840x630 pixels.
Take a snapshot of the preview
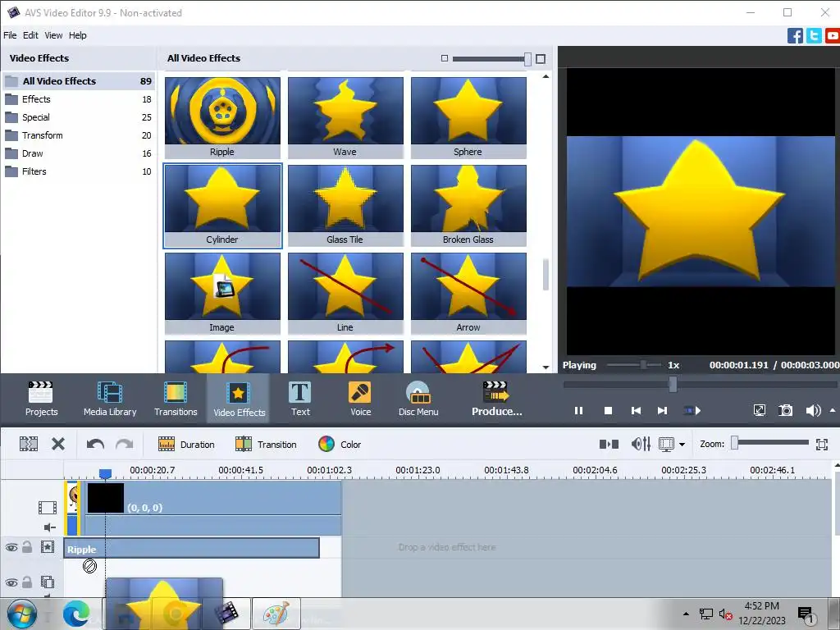coord(785,410)
